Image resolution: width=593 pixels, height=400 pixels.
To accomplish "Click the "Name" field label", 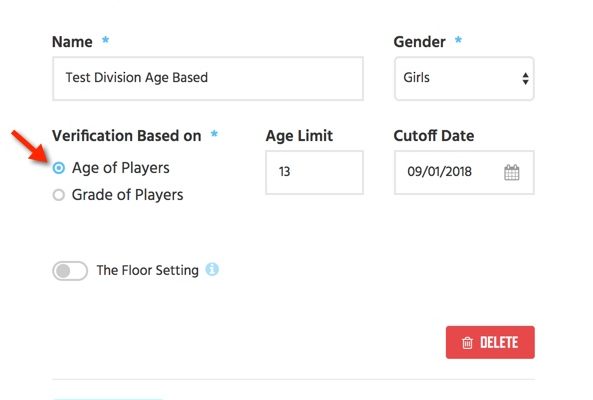I will [72, 42].
